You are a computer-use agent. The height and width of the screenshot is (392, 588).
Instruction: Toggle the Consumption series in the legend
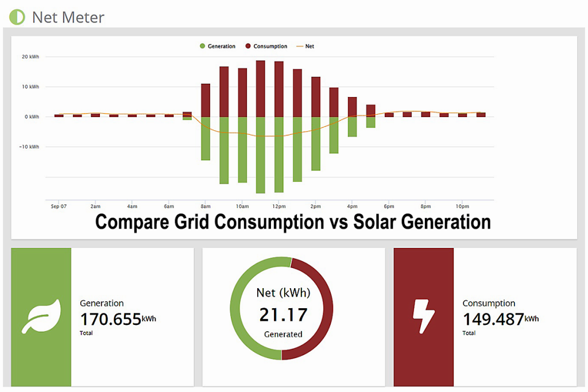pos(270,46)
